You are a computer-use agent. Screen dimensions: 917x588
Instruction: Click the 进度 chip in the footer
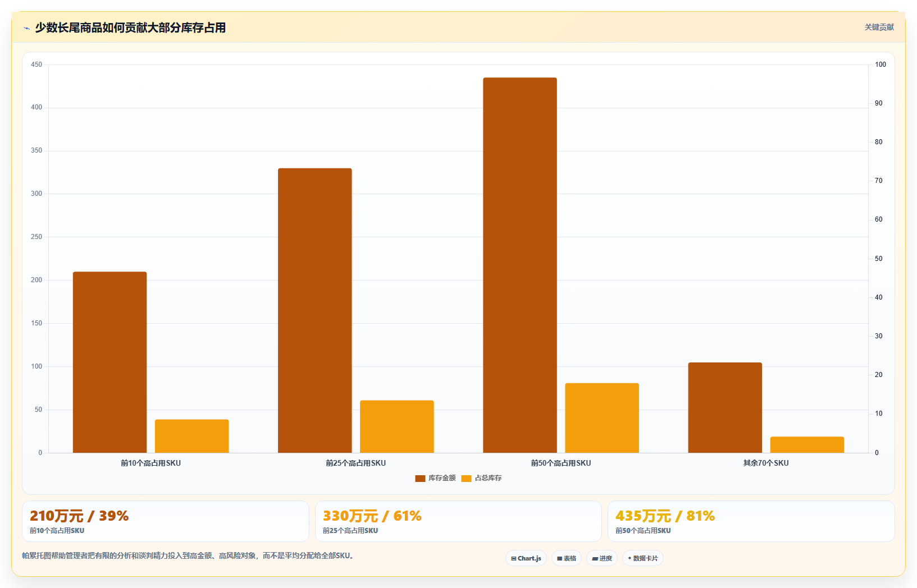pos(602,558)
